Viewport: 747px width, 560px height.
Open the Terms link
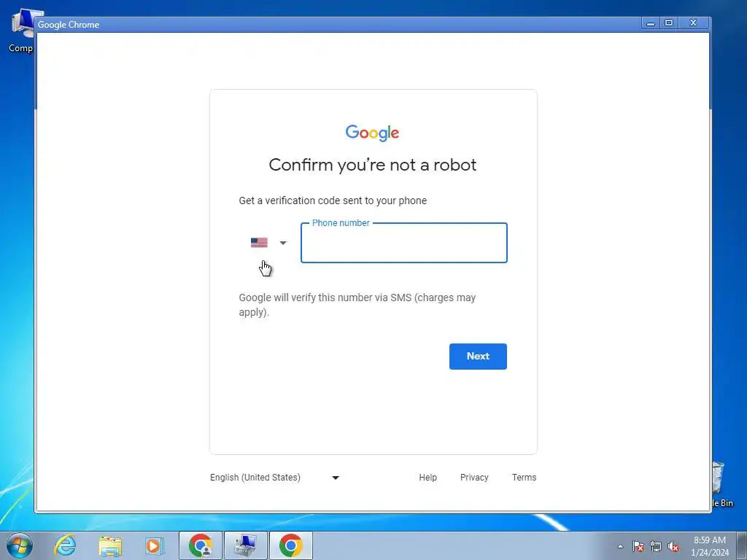point(524,478)
